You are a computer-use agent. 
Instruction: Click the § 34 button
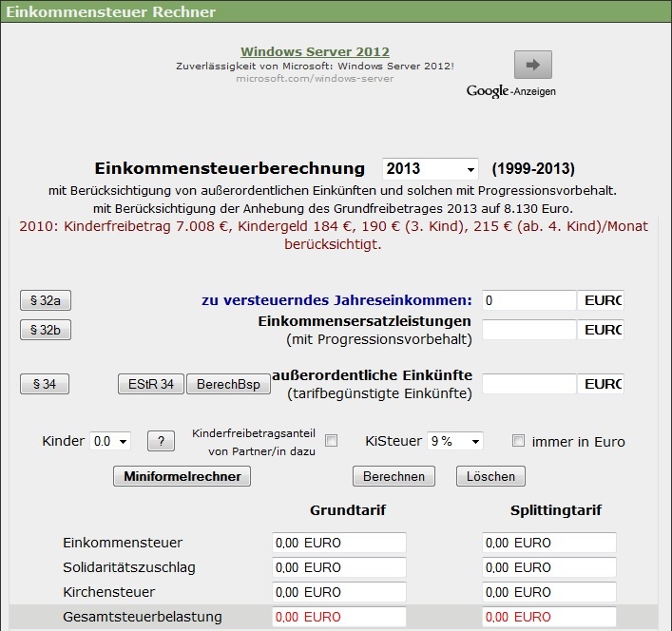pyautogui.click(x=45, y=384)
